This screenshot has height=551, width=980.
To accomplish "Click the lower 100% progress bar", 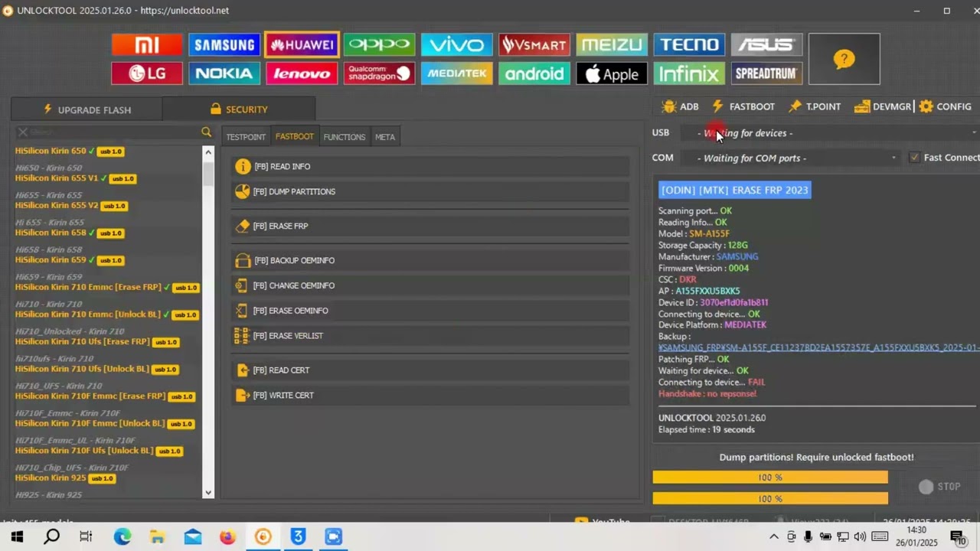I will pos(770,499).
